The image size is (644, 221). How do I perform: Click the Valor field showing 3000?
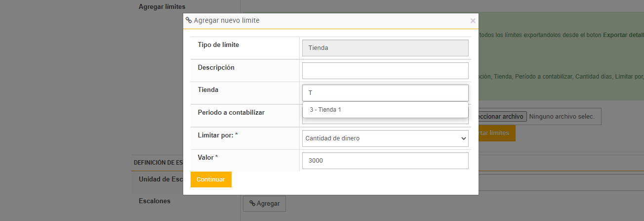click(385, 161)
